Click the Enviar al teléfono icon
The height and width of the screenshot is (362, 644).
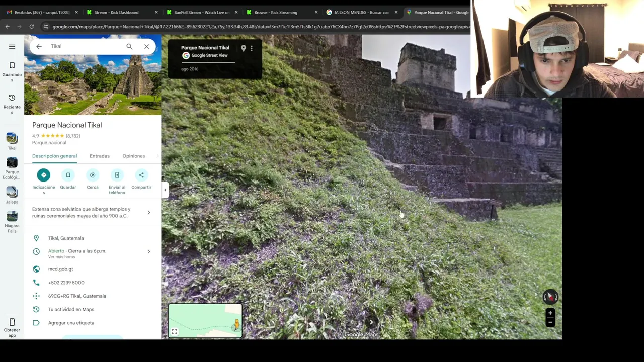pos(117,175)
